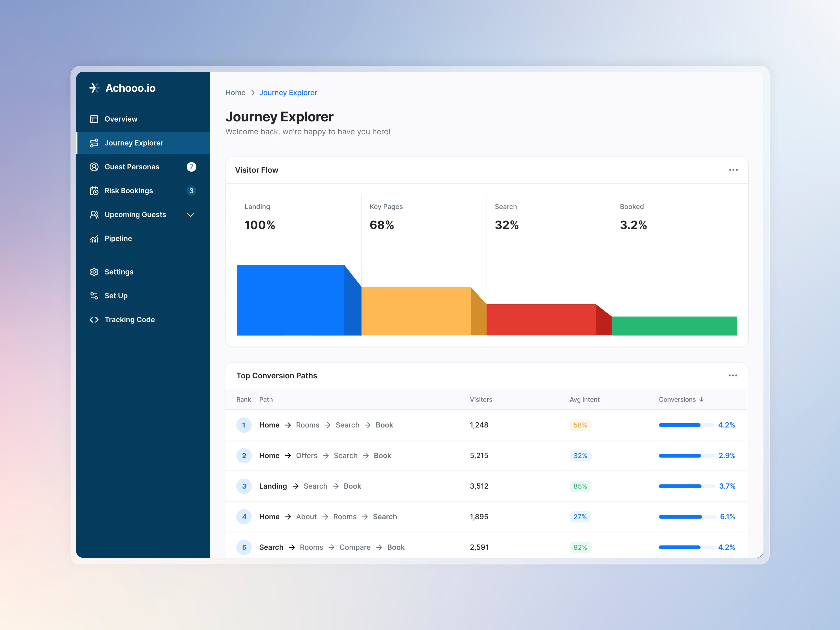The image size is (840, 630).
Task: Click the green Booked funnel bar
Action: point(674,326)
